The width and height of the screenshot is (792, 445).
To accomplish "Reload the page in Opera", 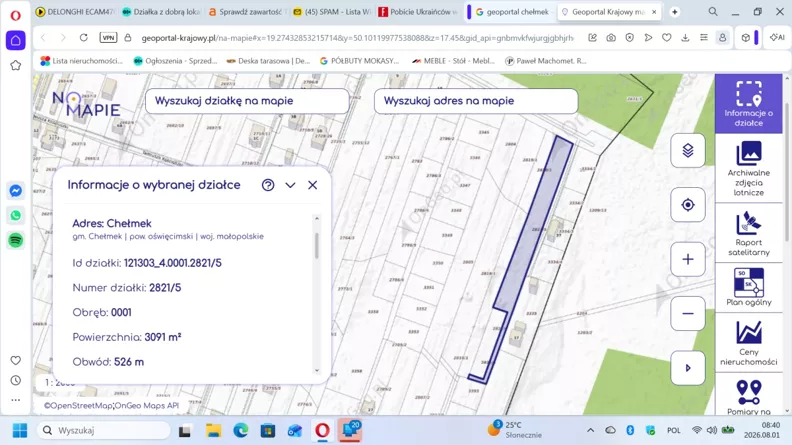I will click(83, 37).
